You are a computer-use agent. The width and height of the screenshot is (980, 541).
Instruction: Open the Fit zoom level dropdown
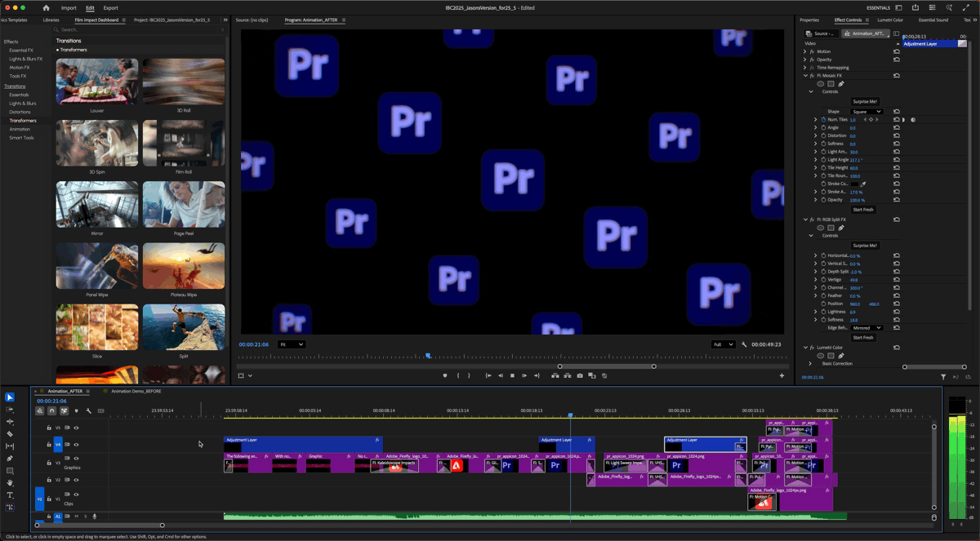coord(292,344)
